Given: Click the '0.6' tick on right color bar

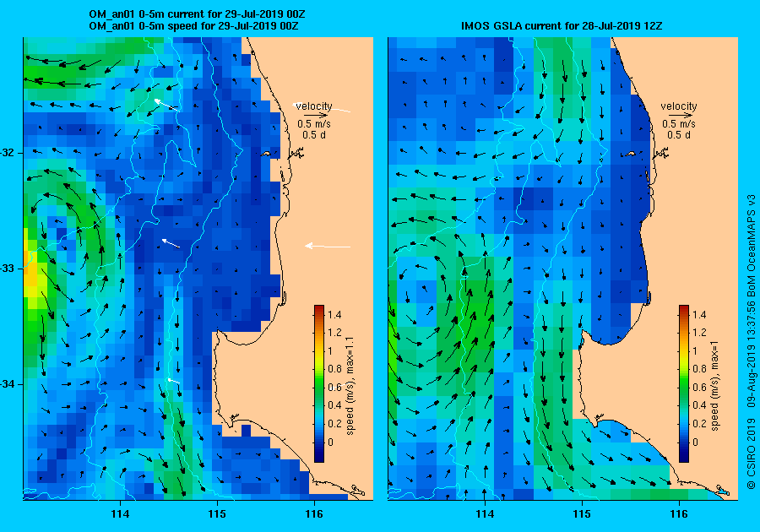Looking at the screenshot, I should click(x=699, y=387).
